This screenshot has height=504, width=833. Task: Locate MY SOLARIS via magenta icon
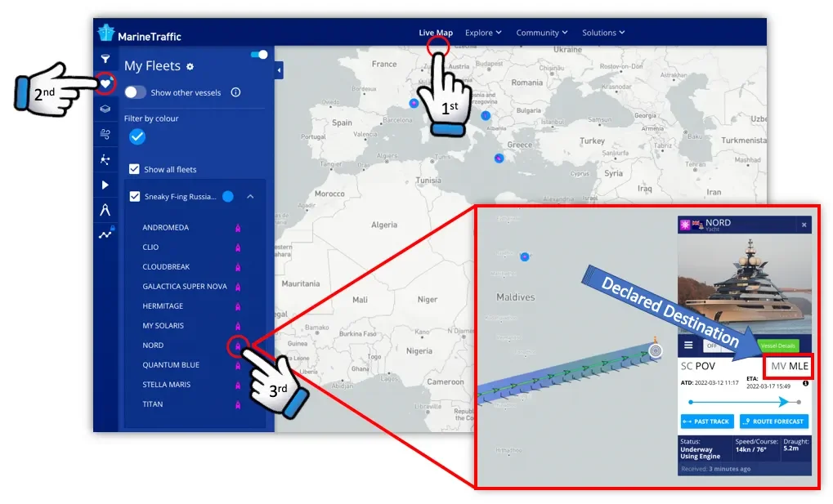(238, 326)
